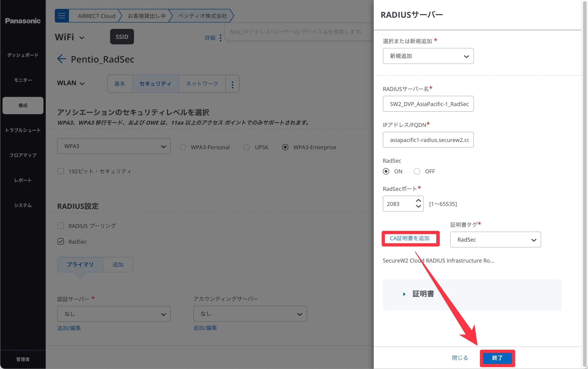Click the IPアドレス/FQDN input field
The width and height of the screenshot is (588, 369).
point(428,140)
